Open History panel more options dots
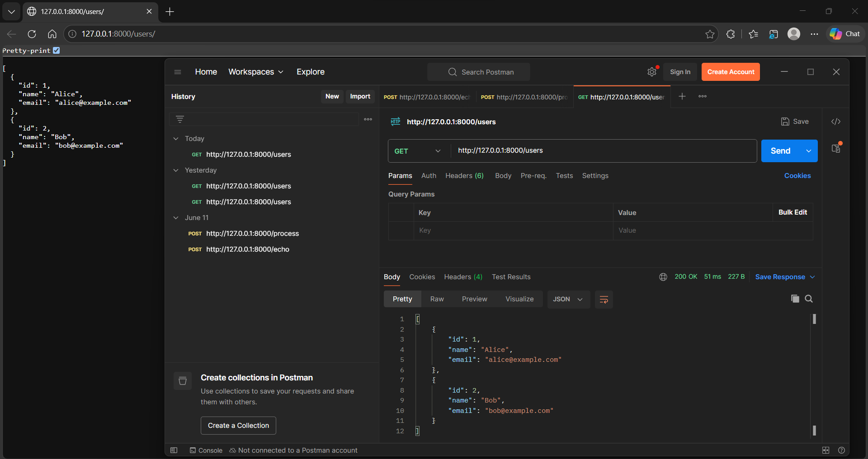 pos(368,119)
